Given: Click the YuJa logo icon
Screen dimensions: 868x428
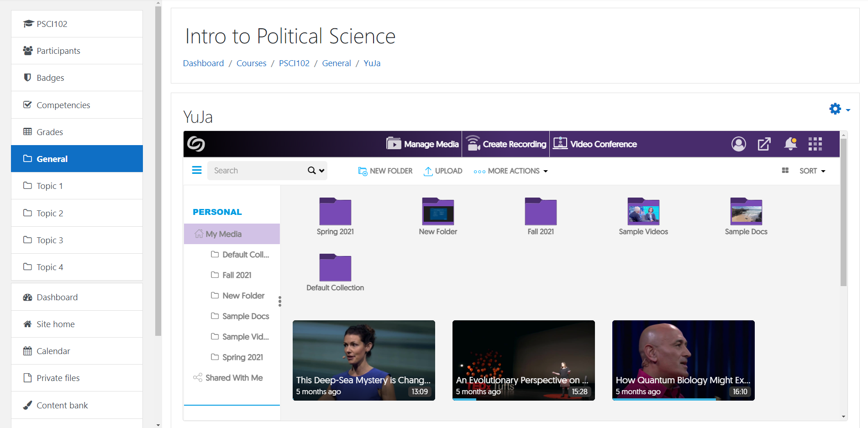Looking at the screenshot, I should (x=196, y=144).
